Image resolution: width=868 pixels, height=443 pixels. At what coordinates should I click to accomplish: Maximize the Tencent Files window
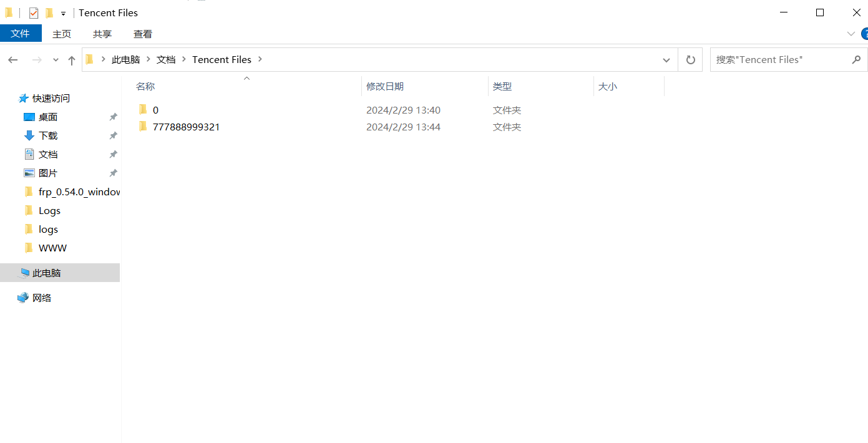(x=820, y=12)
